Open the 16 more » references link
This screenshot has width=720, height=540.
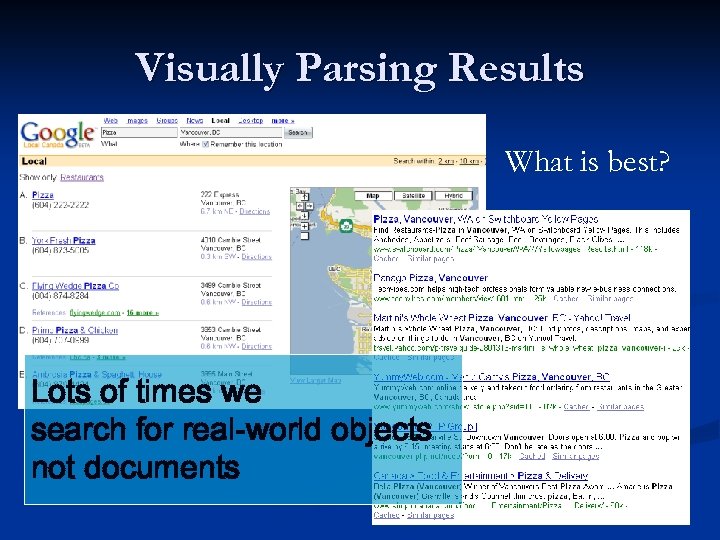(143, 313)
